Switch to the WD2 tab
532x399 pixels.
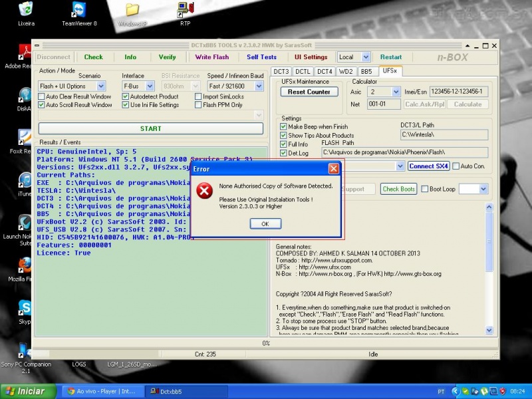point(346,72)
